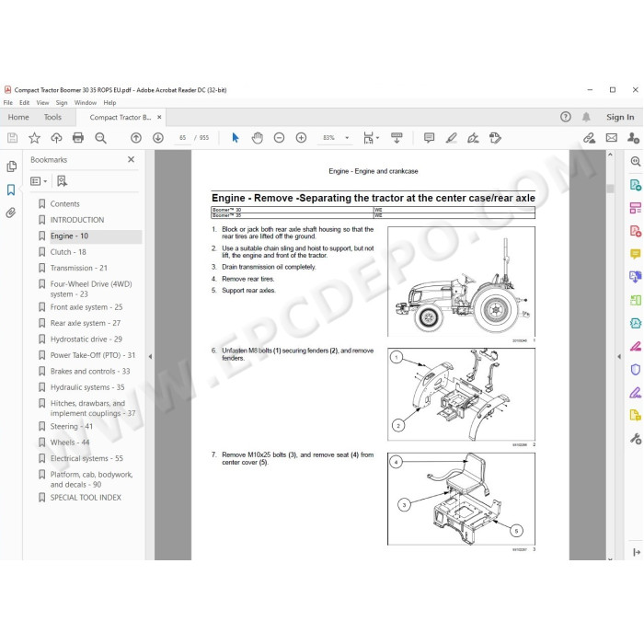Click the share with others person icon

(x=633, y=138)
